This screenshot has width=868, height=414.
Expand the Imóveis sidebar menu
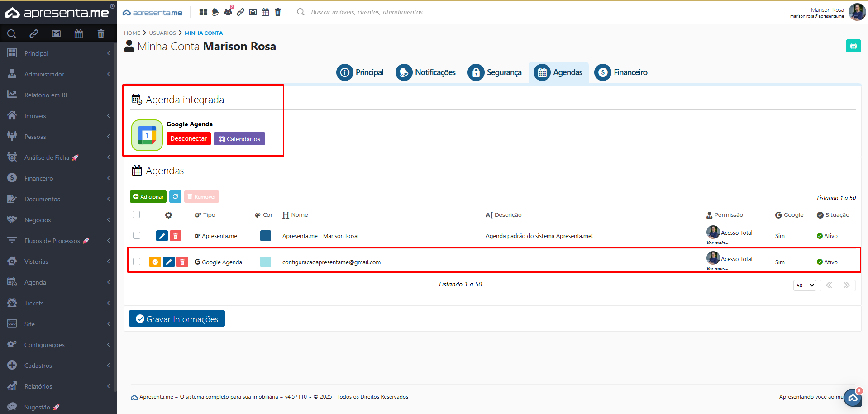[x=58, y=116]
